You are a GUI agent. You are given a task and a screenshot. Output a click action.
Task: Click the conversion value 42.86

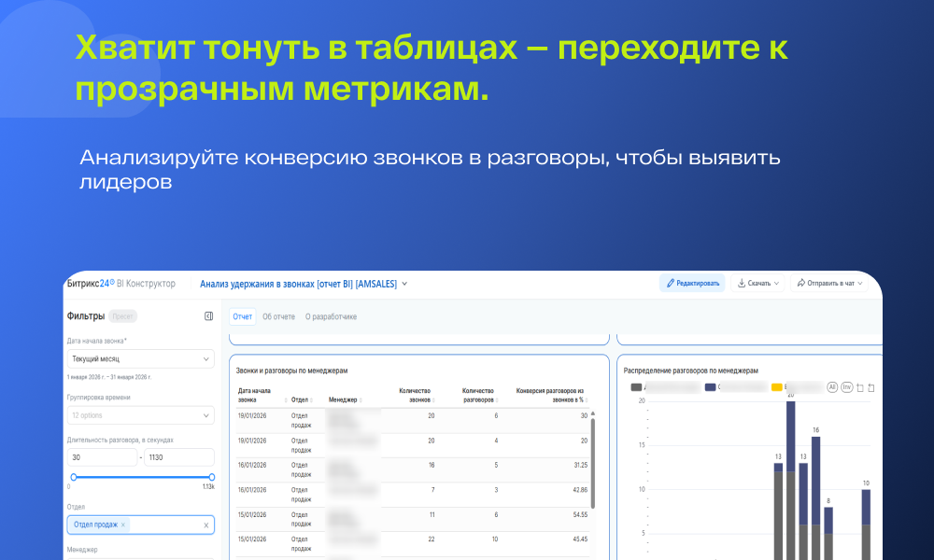click(x=580, y=490)
